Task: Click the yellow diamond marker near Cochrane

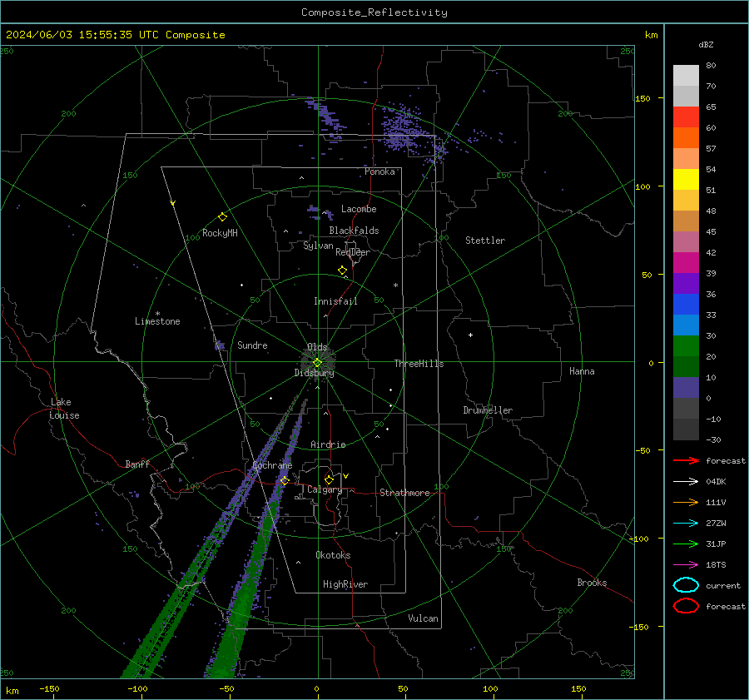Action: coord(285,480)
